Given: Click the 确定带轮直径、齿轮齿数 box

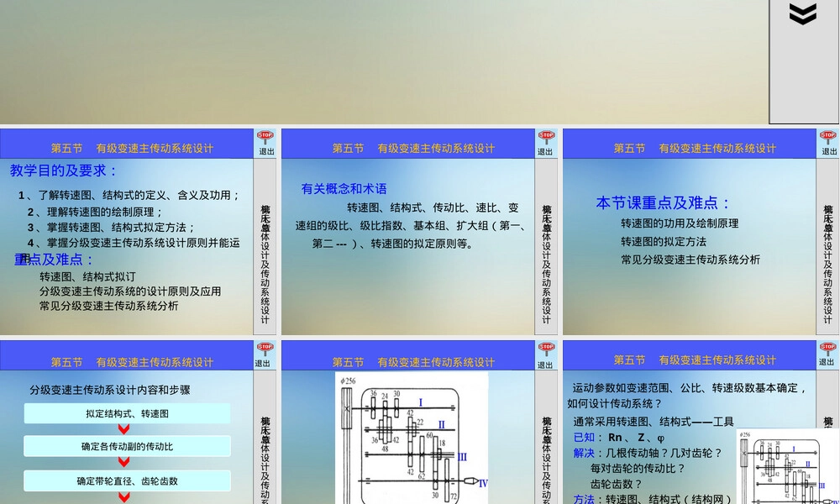Looking at the screenshot, I should 127,481.
